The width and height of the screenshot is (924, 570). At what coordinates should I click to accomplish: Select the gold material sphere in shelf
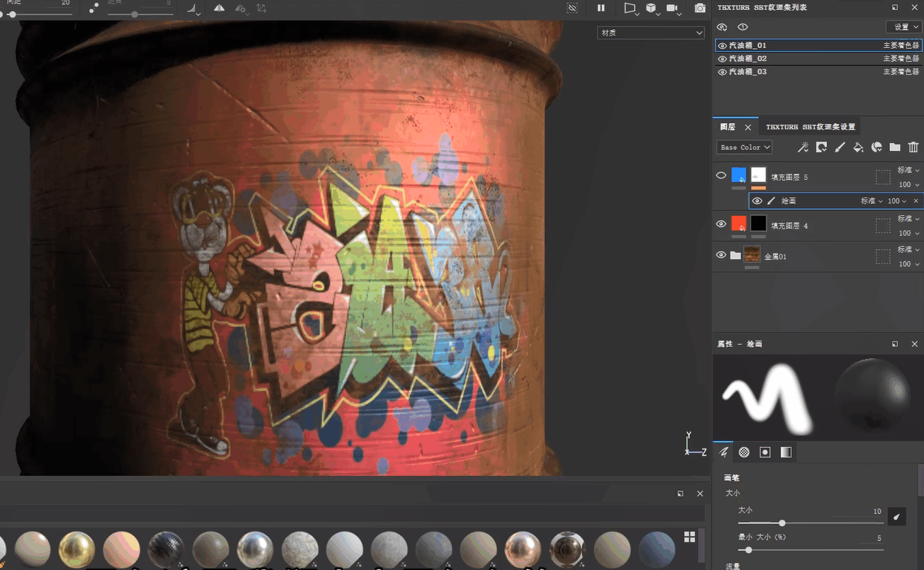click(77, 549)
